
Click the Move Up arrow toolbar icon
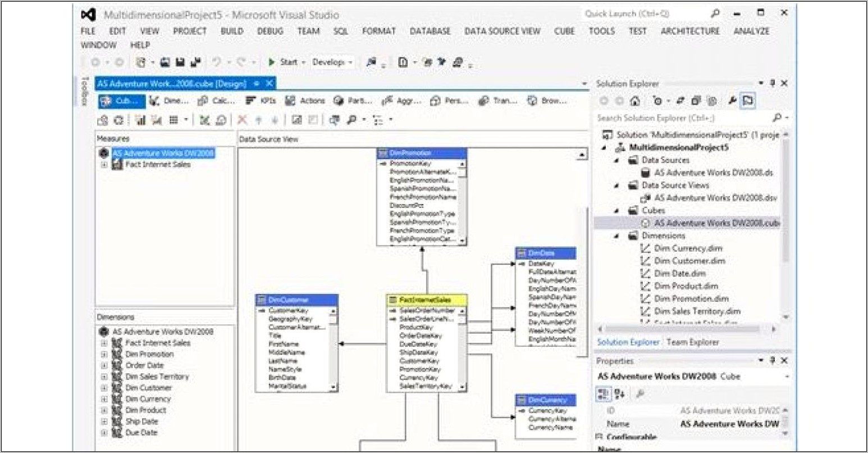(259, 120)
